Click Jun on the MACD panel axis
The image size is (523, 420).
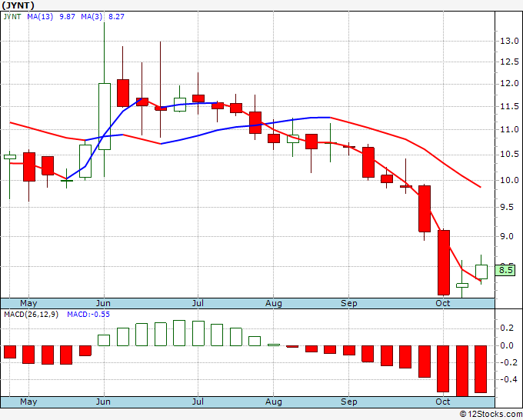[103, 402]
